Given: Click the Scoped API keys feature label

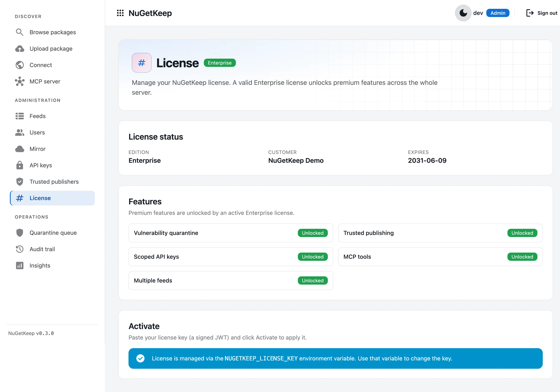Looking at the screenshot, I should point(156,257).
